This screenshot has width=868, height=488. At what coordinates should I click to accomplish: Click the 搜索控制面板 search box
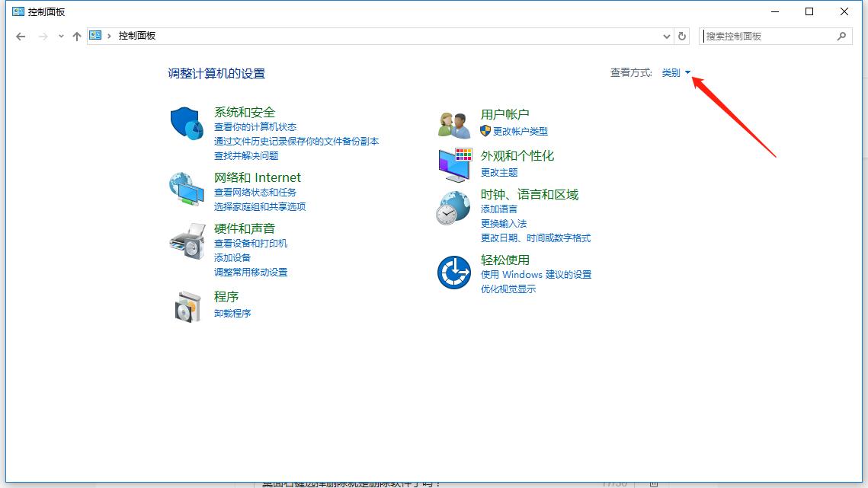[x=770, y=36]
